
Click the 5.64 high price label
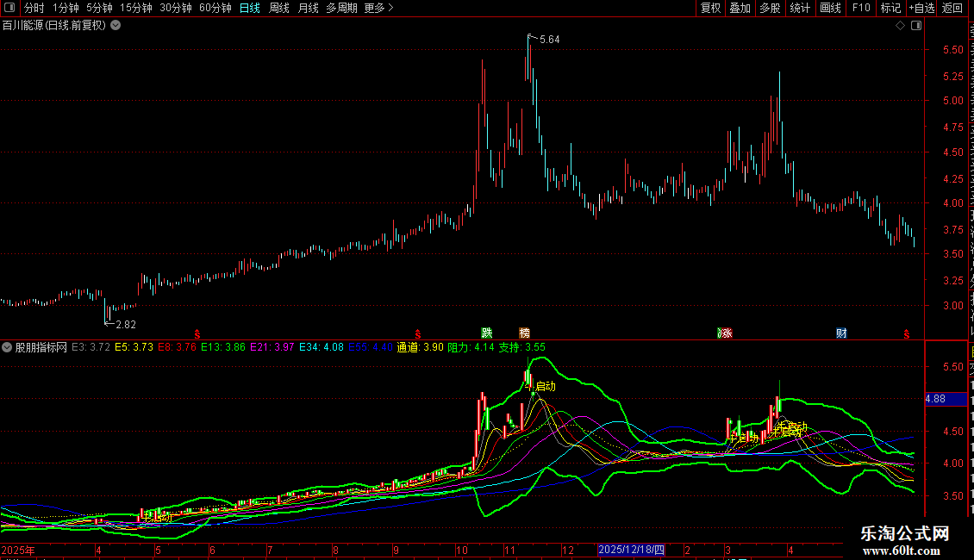point(550,39)
